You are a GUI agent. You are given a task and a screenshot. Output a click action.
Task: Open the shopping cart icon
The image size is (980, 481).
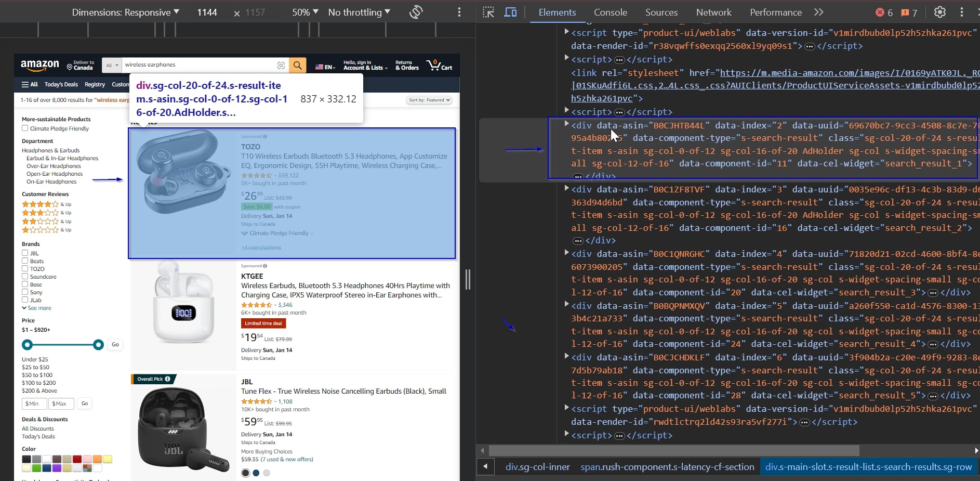[439, 65]
